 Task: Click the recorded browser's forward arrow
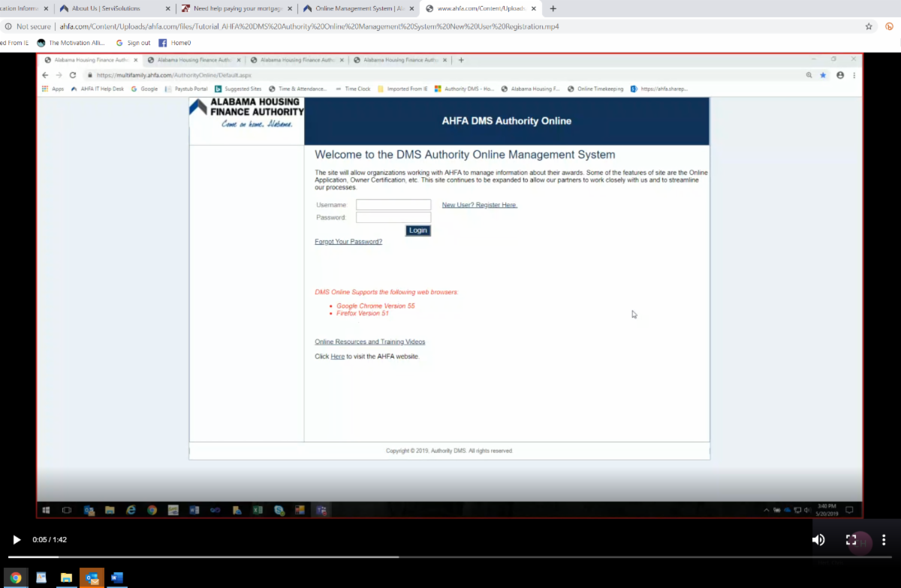59,75
